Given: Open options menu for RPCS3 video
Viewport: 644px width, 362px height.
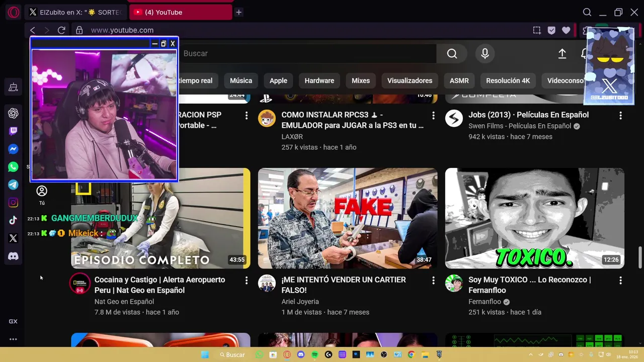Looking at the screenshot, I should (433, 116).
